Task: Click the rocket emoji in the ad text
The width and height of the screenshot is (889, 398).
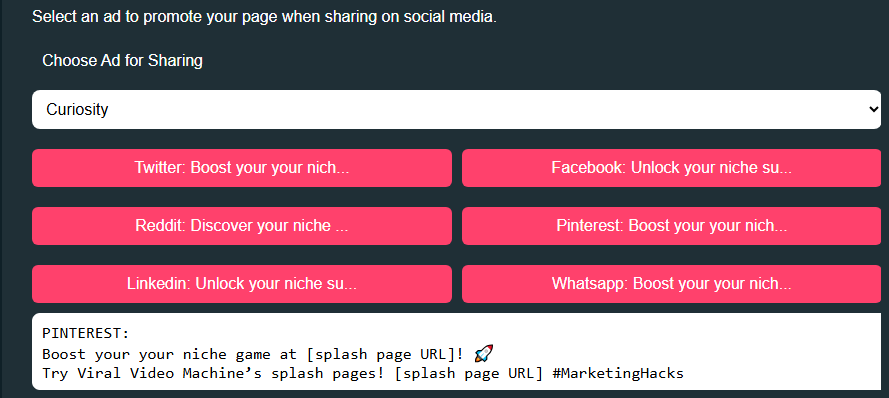Action: click(x=483, y=354)
